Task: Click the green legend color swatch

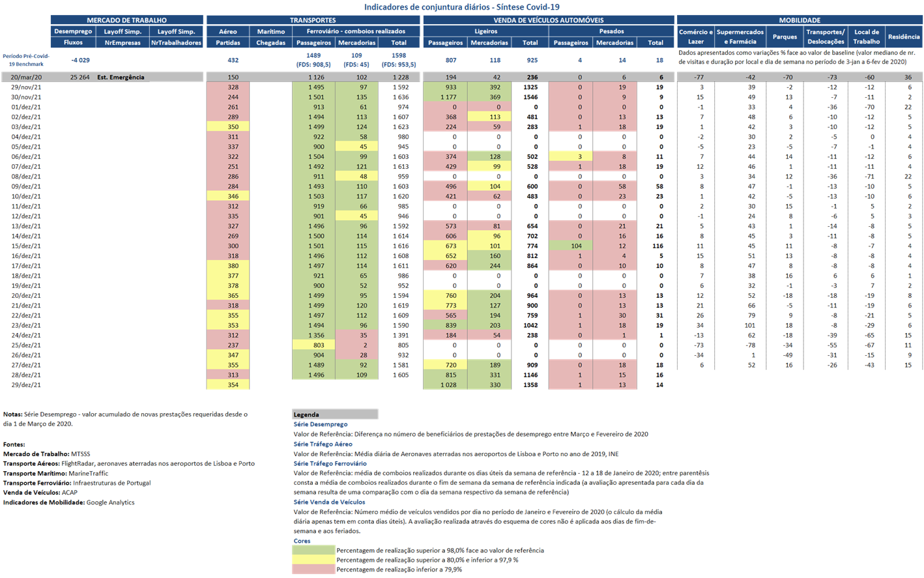Action: click(x=313, y=550)
